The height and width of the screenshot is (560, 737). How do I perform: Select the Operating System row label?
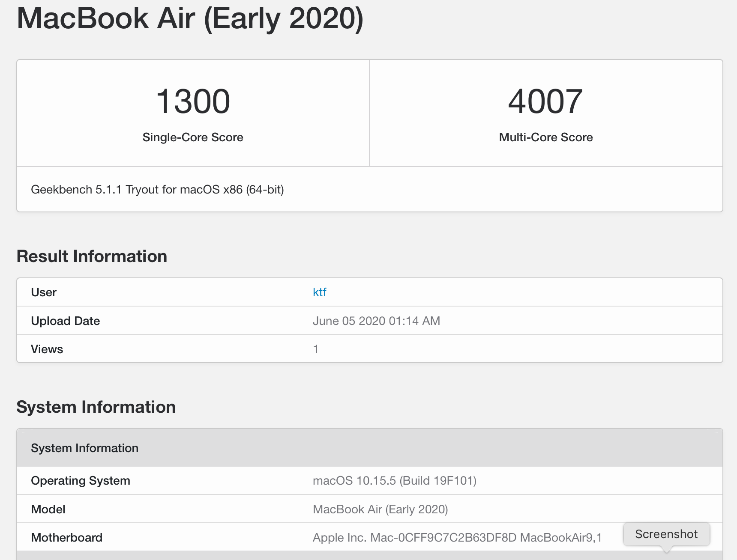point(81,480)
